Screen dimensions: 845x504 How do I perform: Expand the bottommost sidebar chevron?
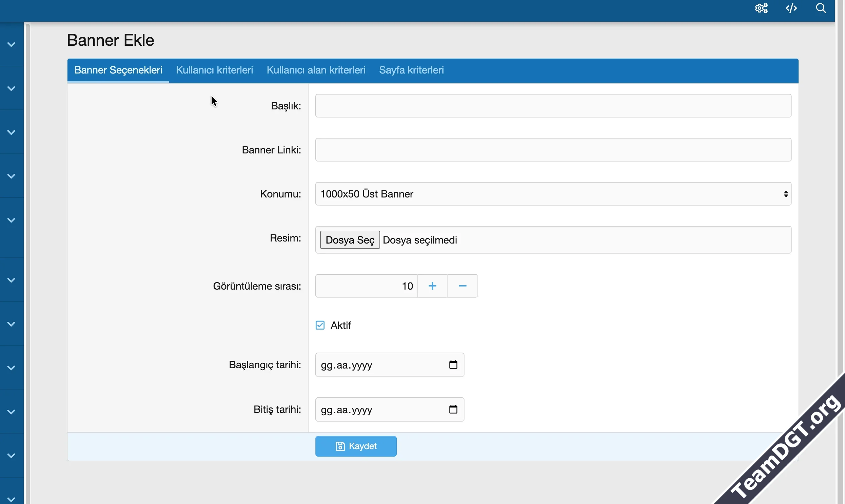coord(11,499)
